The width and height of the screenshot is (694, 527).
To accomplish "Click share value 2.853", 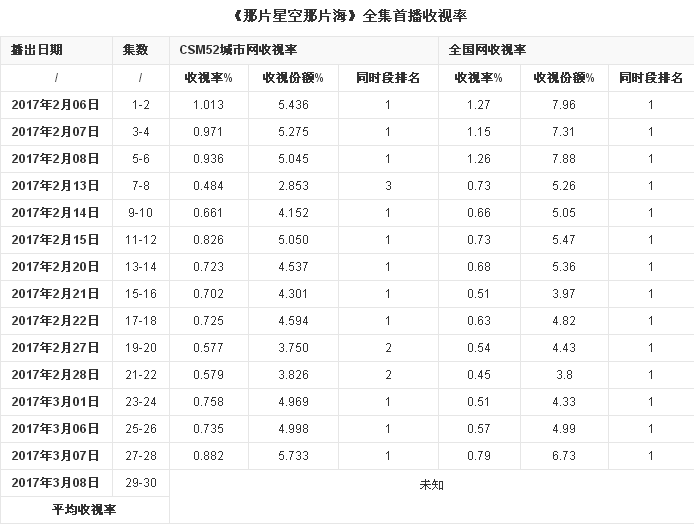I will 293,186.
